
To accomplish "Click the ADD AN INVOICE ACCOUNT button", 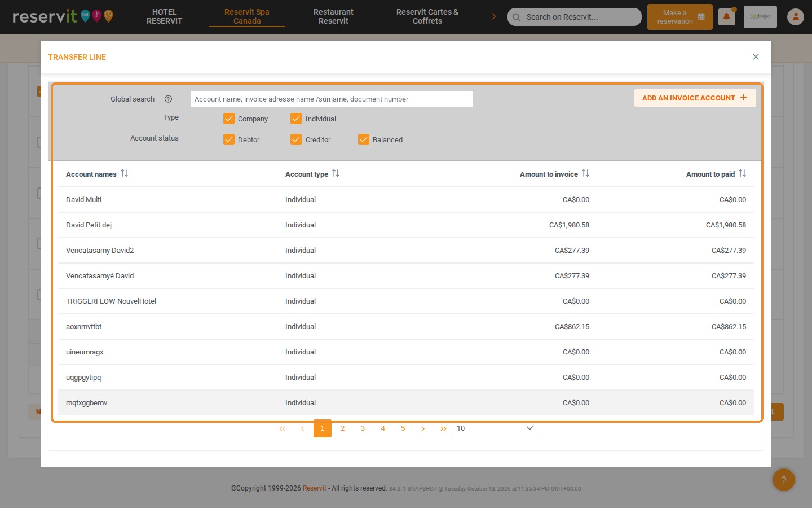I will coord(695,98).
